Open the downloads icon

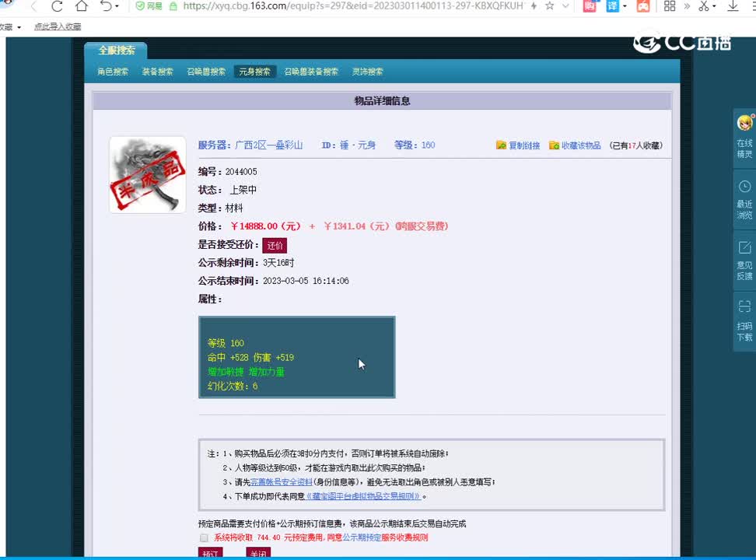[x=733, y=6]
